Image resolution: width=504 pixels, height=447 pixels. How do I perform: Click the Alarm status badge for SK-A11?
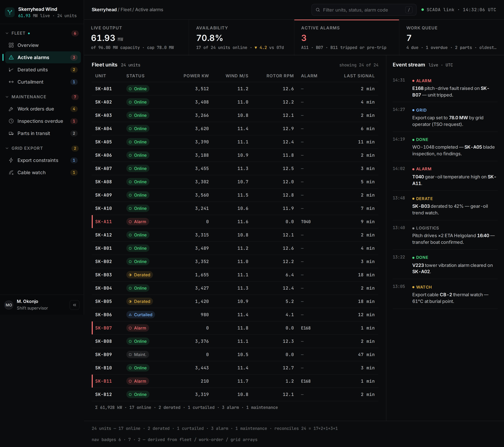pyautogui.click(x=138, y=222)
